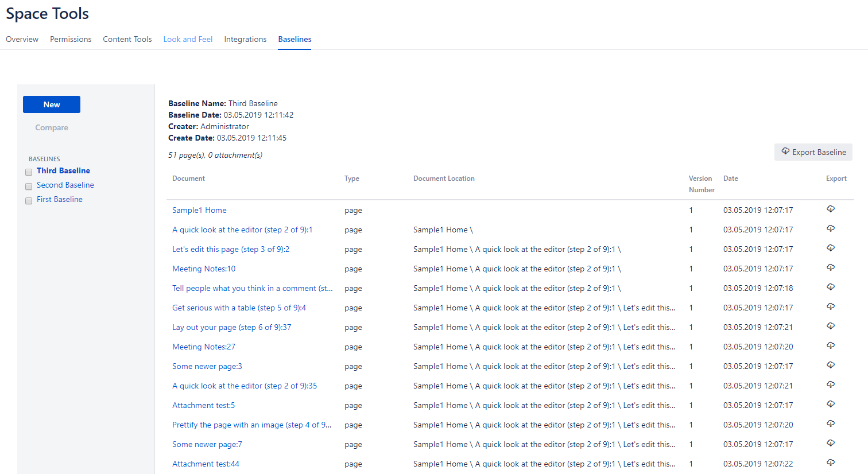The image size is (868, 474).
Task: Open the Permissions tab
Action: [71, 39]
